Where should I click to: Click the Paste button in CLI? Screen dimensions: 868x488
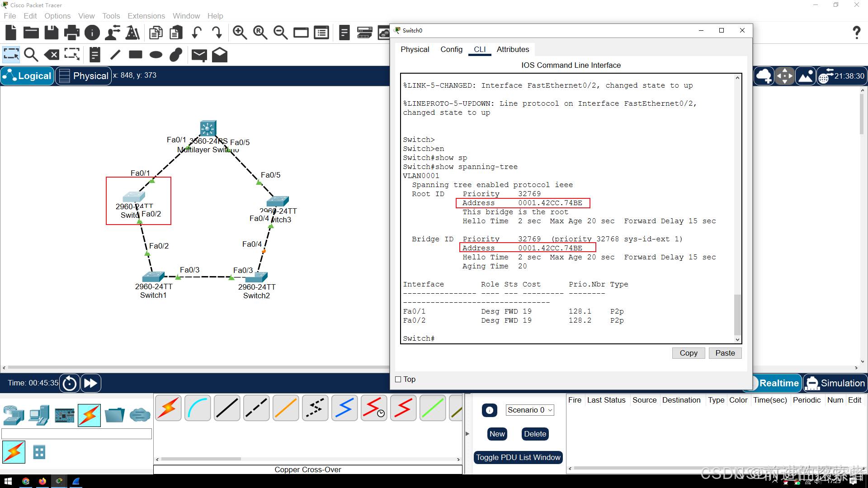pos(725,353)
